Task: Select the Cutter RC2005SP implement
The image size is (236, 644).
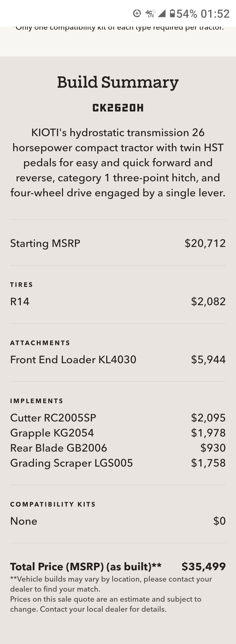Action: pos(53,418)
